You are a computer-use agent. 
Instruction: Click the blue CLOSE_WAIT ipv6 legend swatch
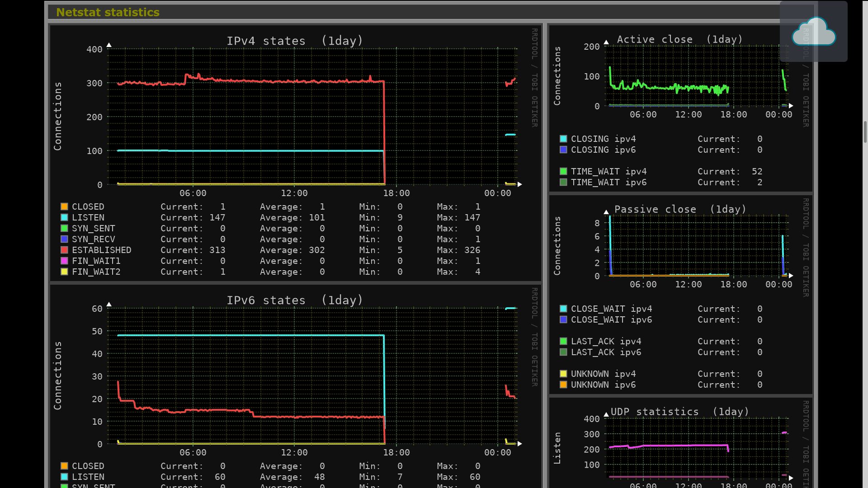tap(563, 320)
